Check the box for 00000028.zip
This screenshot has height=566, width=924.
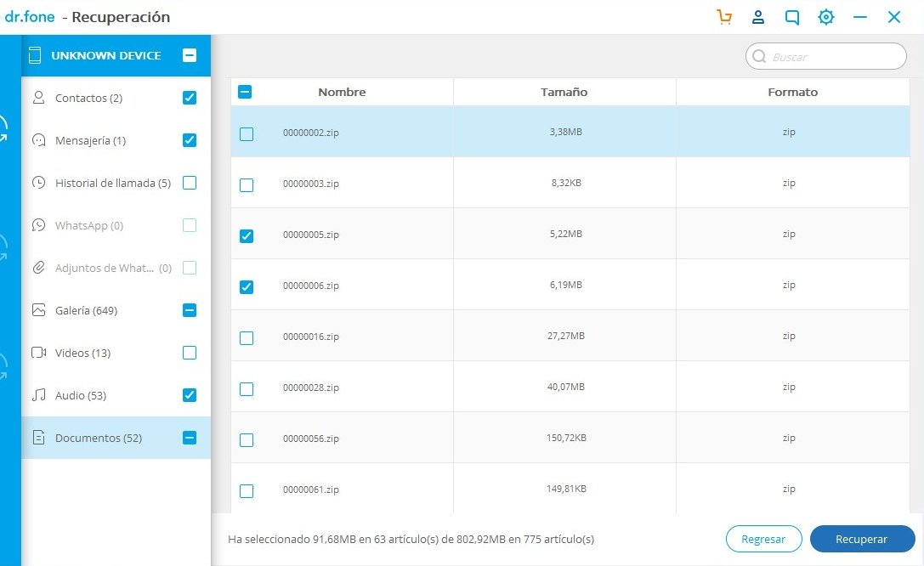coord(247,388)
